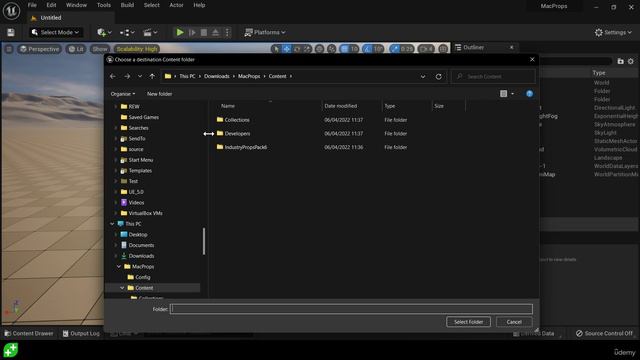Select the viewport Select objects tool icon
The image size is (640, 360).
[x=276, y=49]
